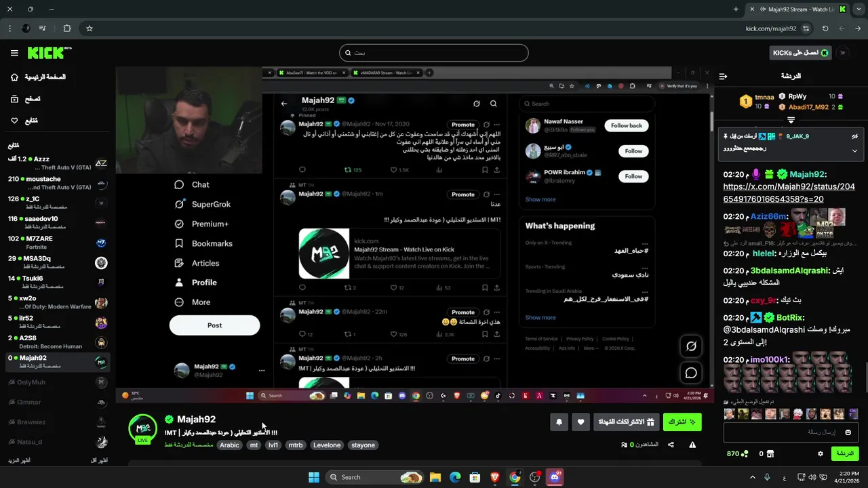Click the browser reload button
Screen dimensions: 868x488
pos(825,28)
